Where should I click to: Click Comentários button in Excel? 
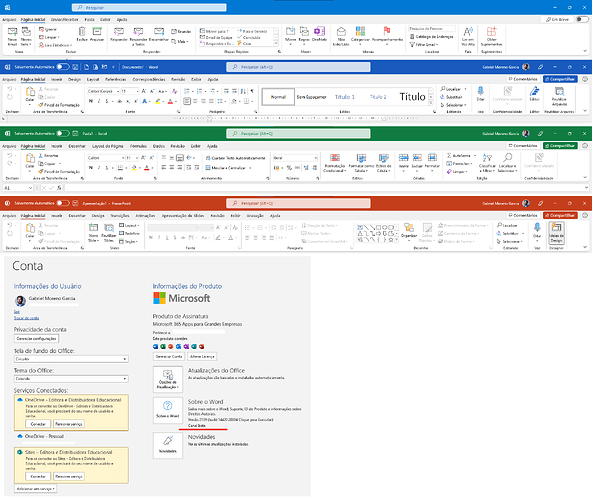[x=523, y=145]
